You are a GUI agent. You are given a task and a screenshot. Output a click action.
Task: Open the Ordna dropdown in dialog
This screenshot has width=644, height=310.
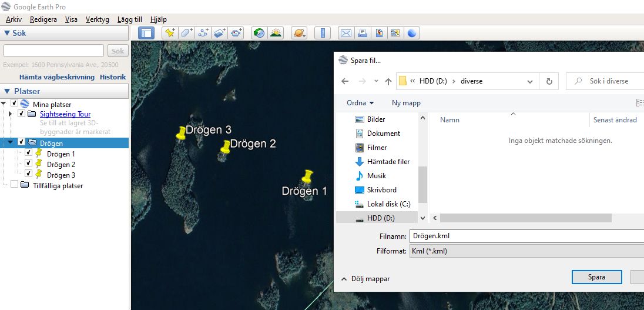click(x=360, y=103)
